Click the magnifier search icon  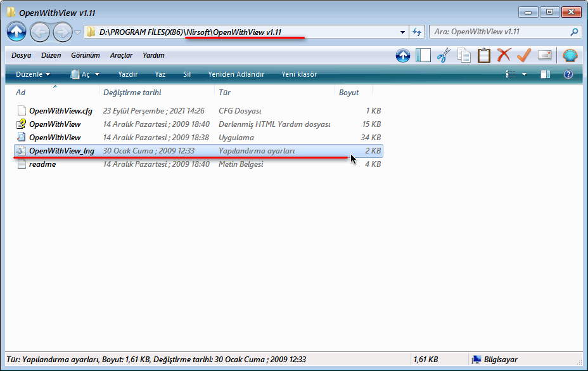pyautogui.click(x=574, y=32)
